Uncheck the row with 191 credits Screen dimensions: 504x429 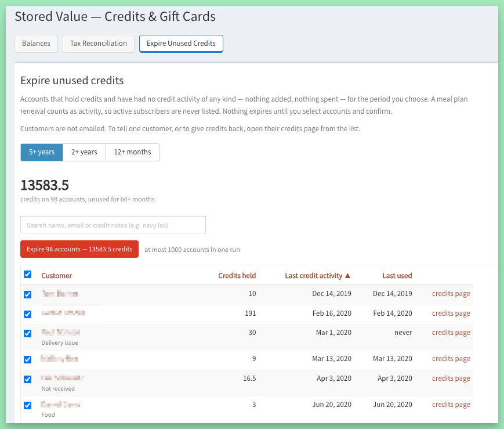28,314
